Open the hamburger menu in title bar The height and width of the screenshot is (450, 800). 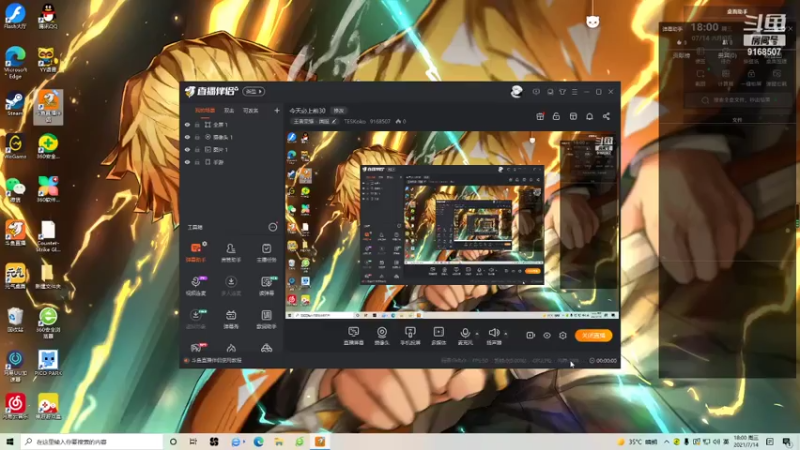click(x=574, y=92)
